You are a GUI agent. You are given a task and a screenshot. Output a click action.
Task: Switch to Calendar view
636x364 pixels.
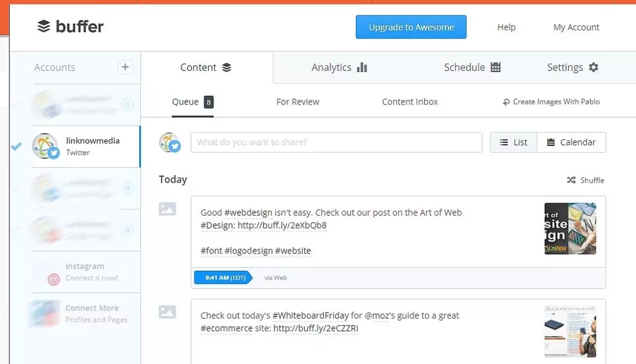pyautogui.click(x=571, y=142)
